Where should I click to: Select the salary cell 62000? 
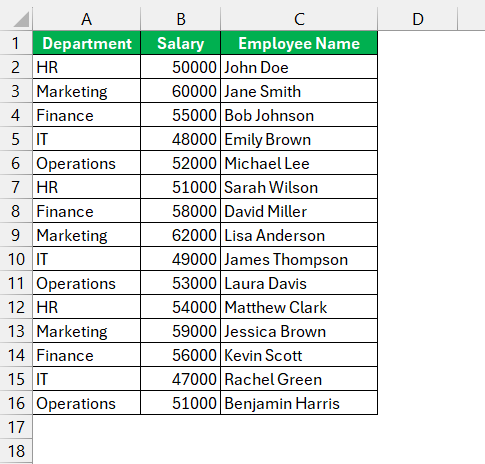pyautogui.click(x=181, y=235)
